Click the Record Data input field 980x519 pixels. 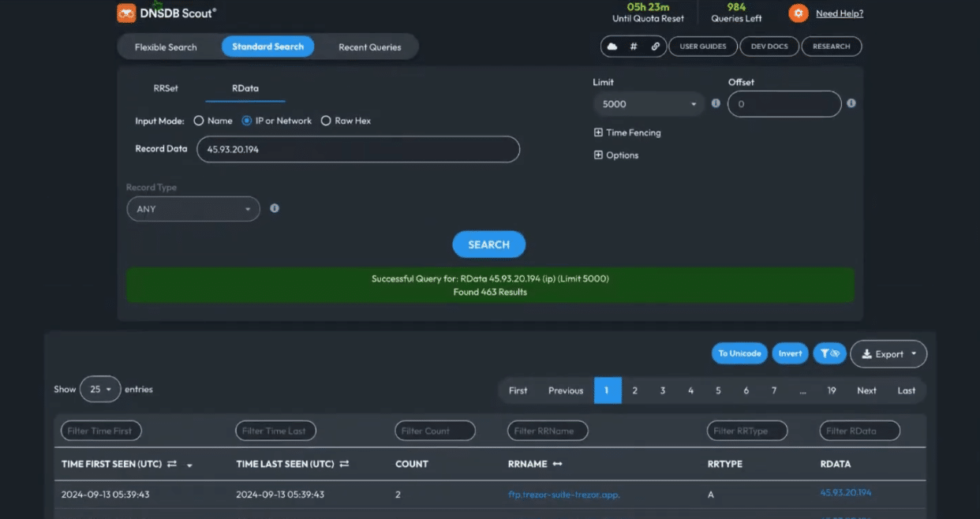click(358, 149)
